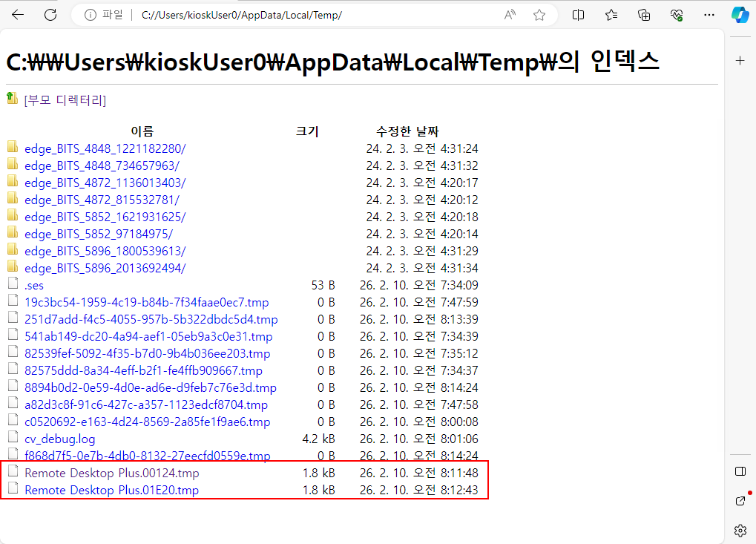Add page to favorites with star icon
The image size is (756, 544).
(539, 15)
